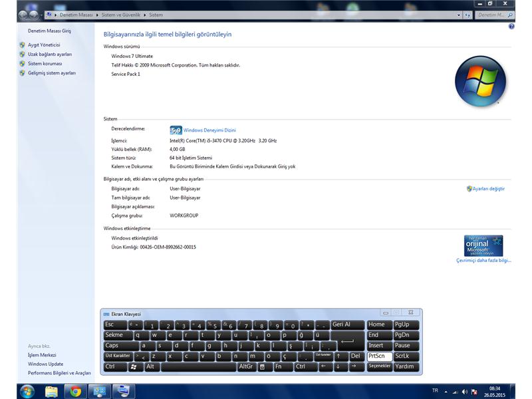Open Aygıt Yöneticisi
The width and height of the screenshot is (532, 399).
44,45
